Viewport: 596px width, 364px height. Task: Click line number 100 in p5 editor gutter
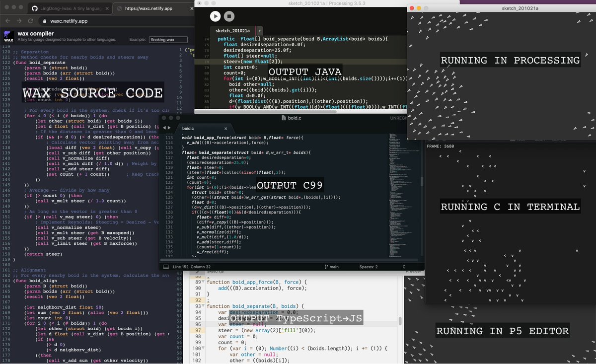pyautogui.click(x=197, y=348)
